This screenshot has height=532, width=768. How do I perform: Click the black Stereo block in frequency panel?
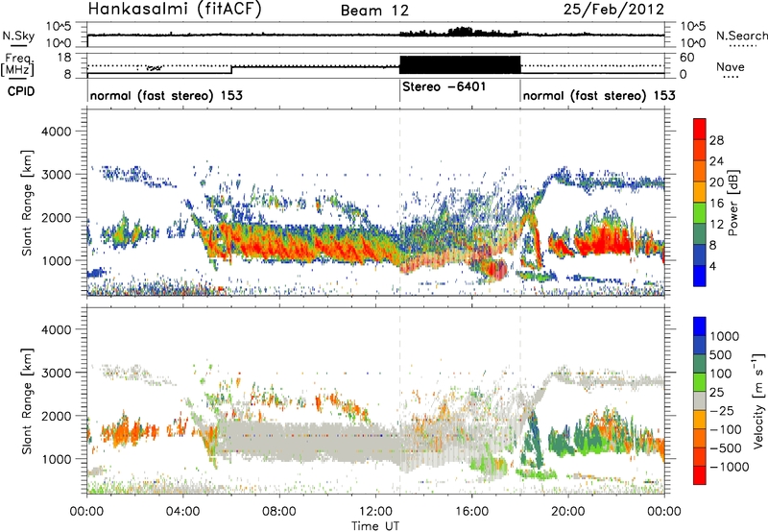click(x=460, y=64)
